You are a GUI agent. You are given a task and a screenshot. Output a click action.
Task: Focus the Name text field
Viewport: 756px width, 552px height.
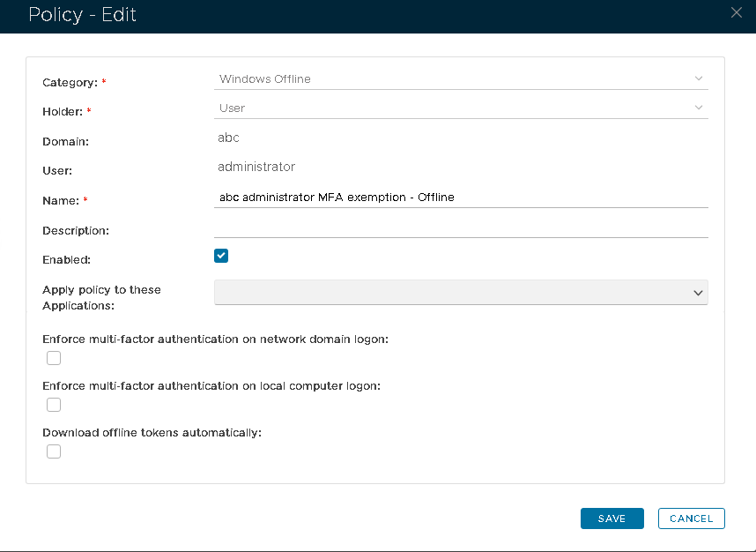click(460, 198)
